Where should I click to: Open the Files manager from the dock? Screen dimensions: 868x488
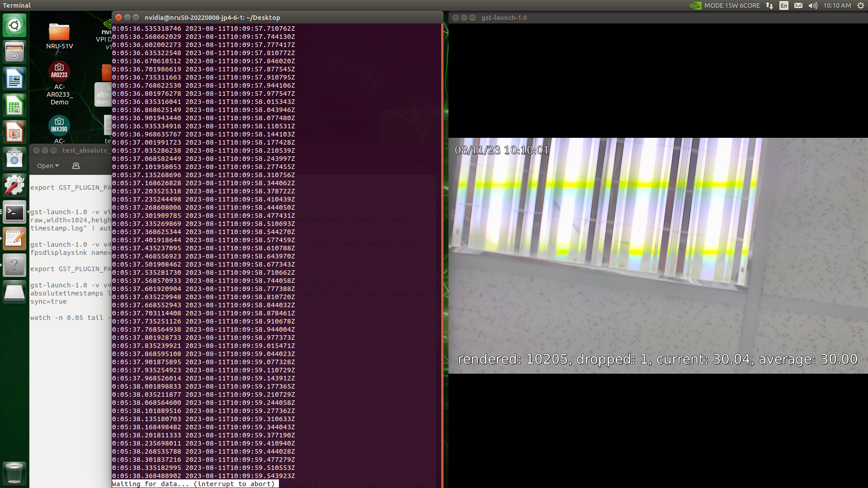pos(14,52)
